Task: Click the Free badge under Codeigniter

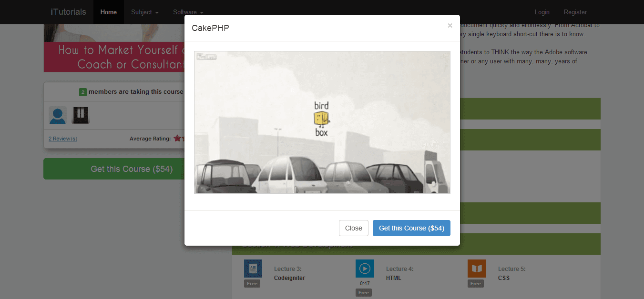Action: coord(252,283)
